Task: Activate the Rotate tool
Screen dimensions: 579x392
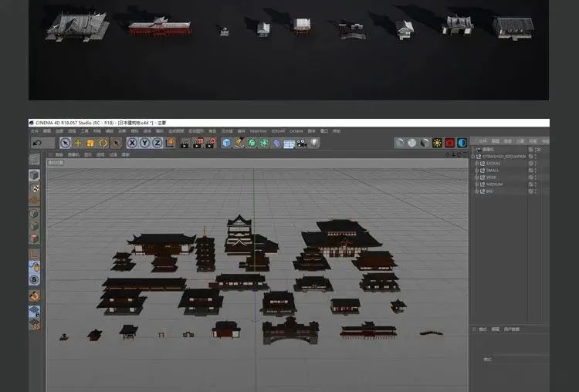Action: (103, 143)
